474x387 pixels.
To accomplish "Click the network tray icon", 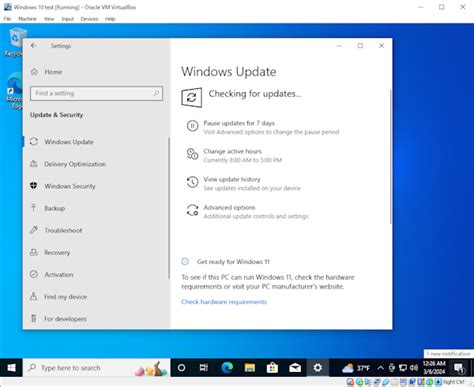I will click(403, 368).
